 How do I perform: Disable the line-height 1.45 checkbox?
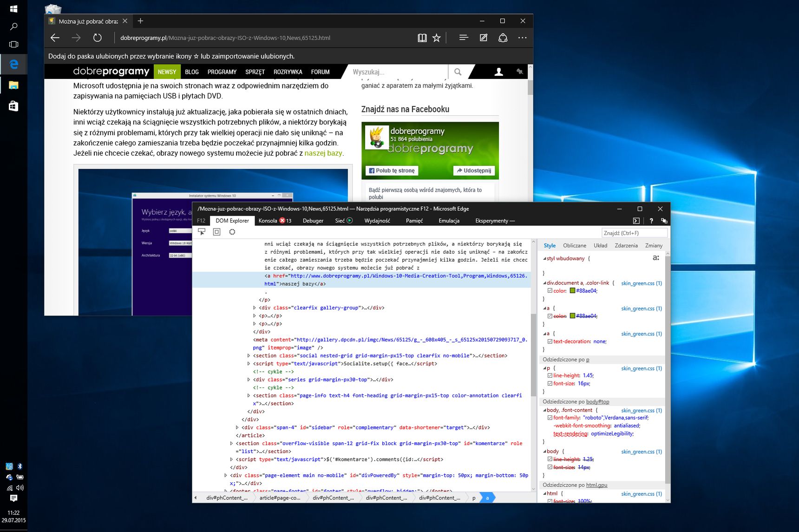pos(550,375)
